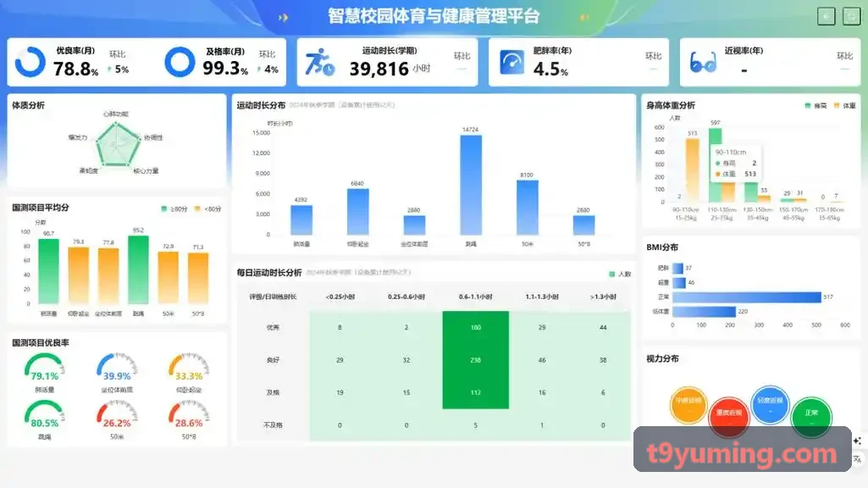Click the <0.25小时 column header

pyautogui.click(x=340, y=297)
